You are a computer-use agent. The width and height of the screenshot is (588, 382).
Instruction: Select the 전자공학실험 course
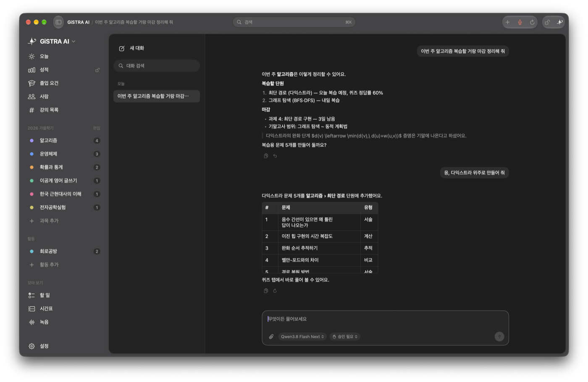click(64, 208)
